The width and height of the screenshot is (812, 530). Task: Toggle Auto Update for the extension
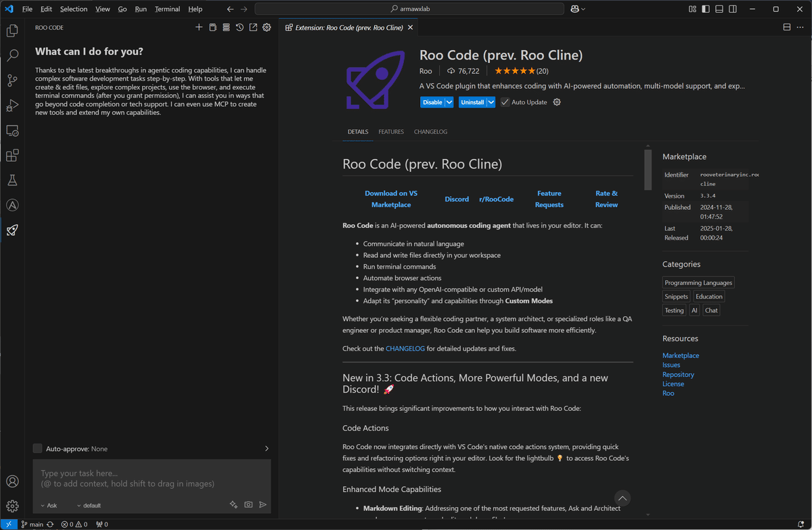coord(504,102)
